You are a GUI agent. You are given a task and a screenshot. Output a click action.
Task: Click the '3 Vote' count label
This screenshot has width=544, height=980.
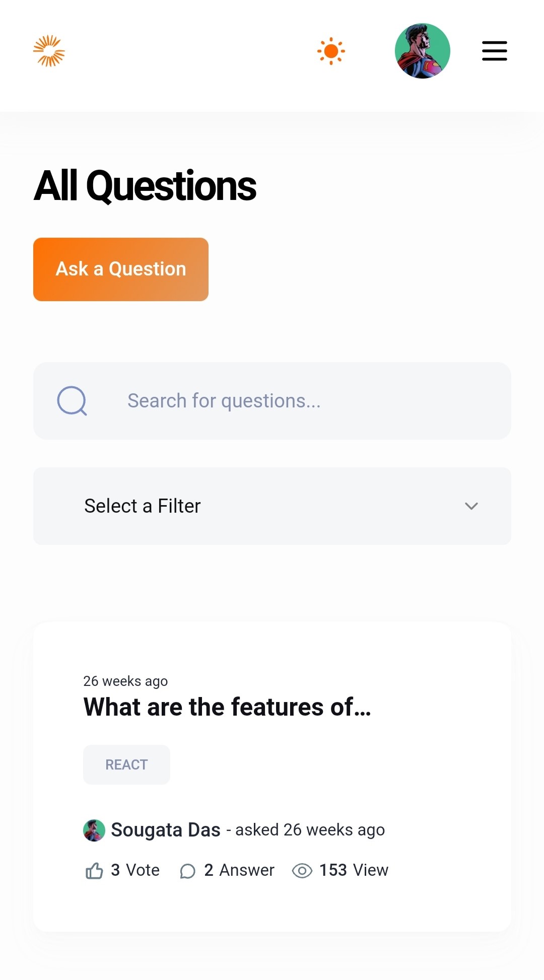pyautogui.click(x=135, y=870)
